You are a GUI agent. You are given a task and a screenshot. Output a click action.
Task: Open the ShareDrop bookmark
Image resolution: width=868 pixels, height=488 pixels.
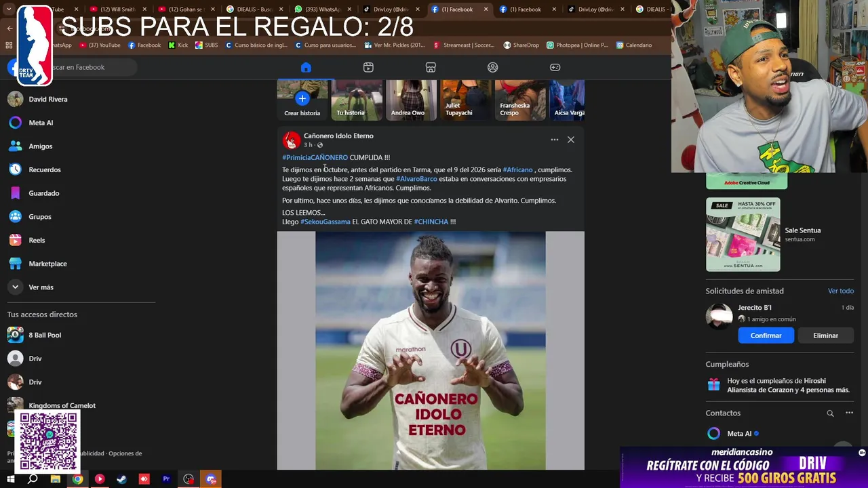click(521, 45)
